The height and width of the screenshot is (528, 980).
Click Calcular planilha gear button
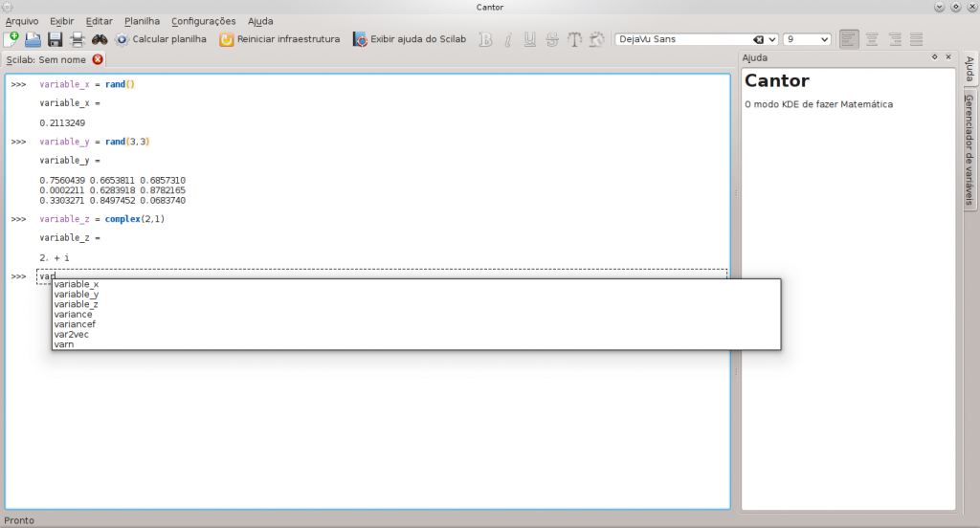click(161, 39)
